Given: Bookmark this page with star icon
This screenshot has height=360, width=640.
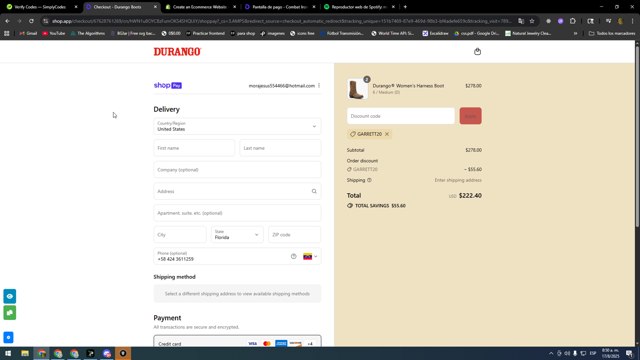Looking at the screenshot, I should pos(532,21).
